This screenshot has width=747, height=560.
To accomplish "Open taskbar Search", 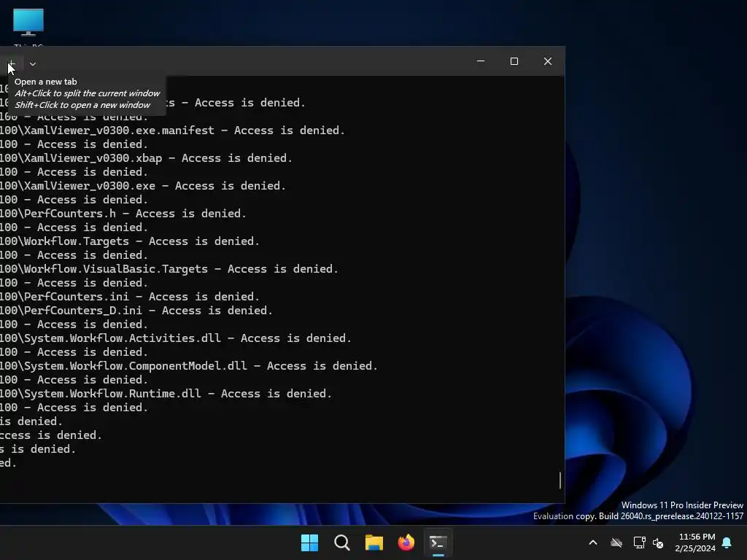I will click(x=342, y=542).
